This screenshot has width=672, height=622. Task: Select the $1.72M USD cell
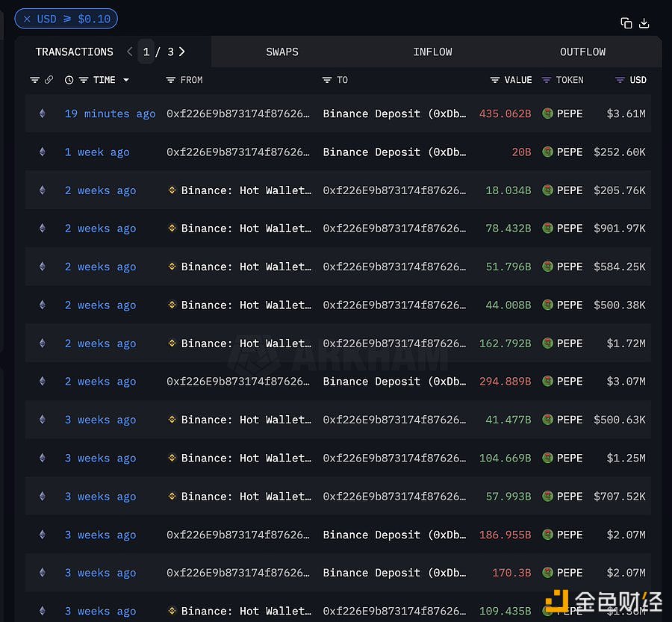626,343
